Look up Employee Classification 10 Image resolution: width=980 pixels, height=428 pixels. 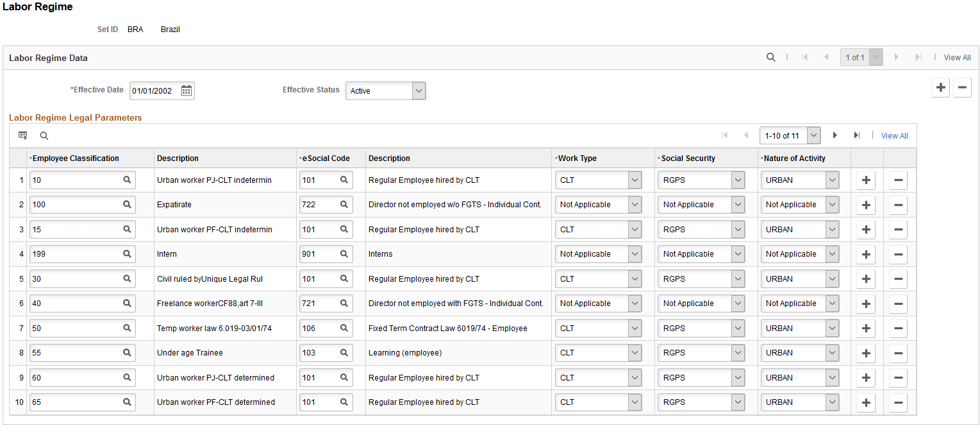[x=127, y=180]
